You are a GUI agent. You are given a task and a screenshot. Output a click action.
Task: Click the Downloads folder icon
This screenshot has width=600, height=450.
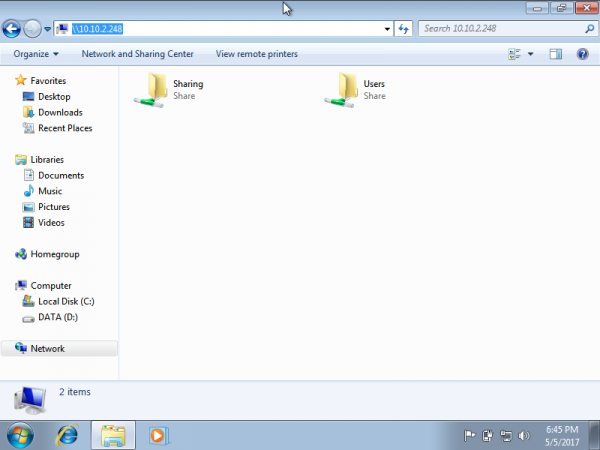[x=28, y=112]
